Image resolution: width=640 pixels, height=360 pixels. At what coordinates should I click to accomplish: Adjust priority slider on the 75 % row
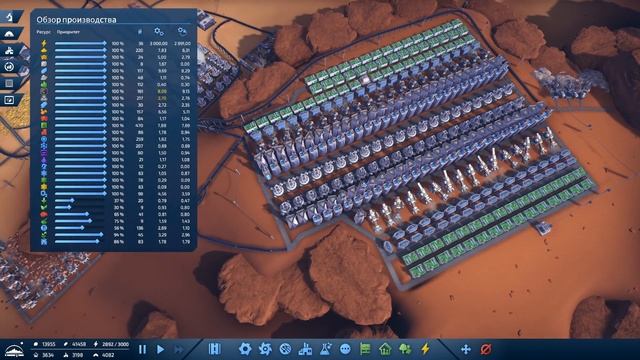pyautogui.click(x=80, y=221)
